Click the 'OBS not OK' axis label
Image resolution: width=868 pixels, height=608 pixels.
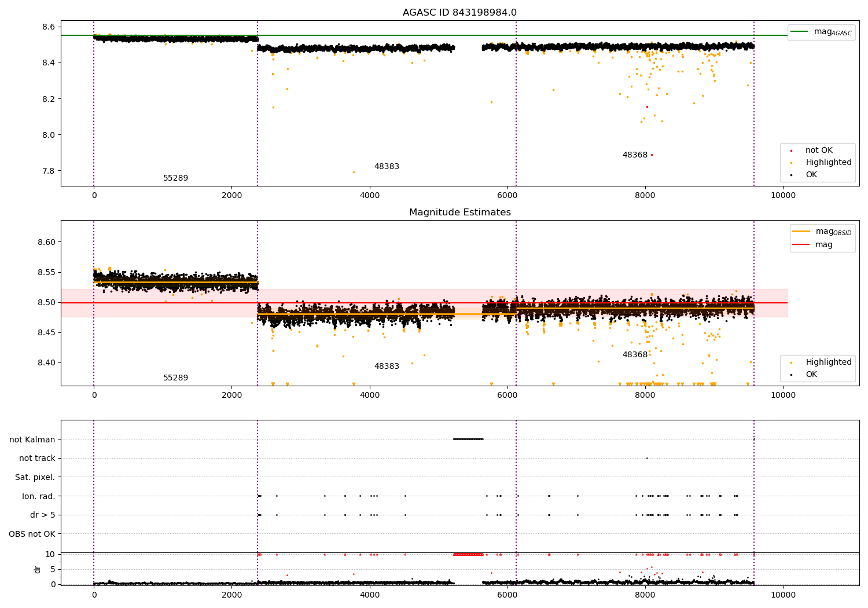[32, 534]
